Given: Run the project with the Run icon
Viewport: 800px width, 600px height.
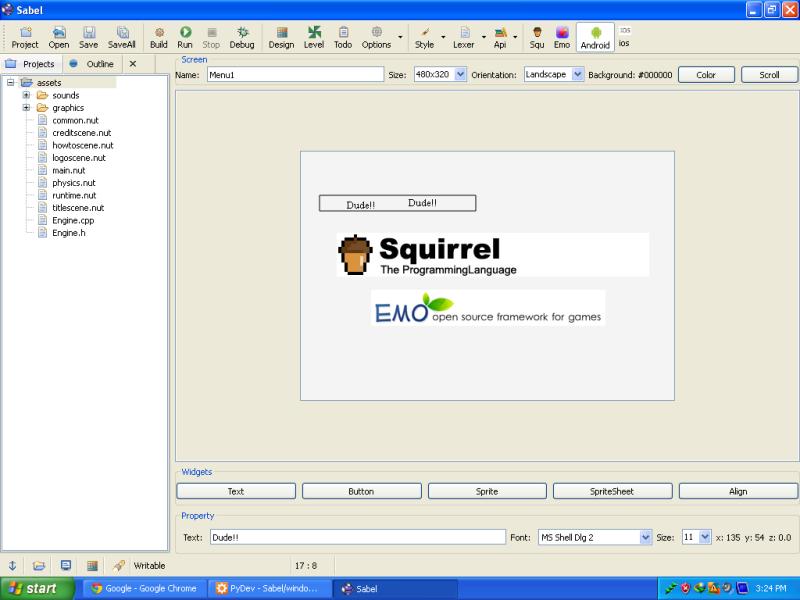Looking at the screenshot, I should tap(185, 38).
